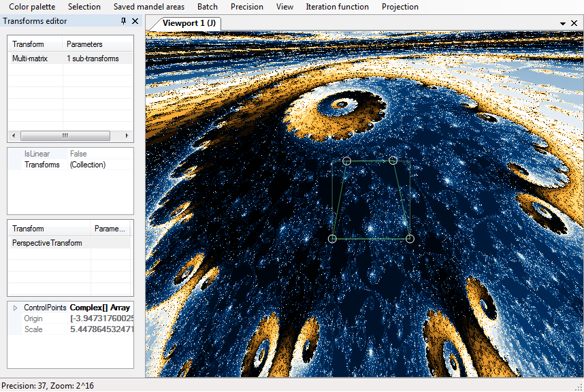This screenshot has height=392, width=584.
Task: Open the Saved mandel areas menu
Action: pyautogui.click(x=149, y=7)
